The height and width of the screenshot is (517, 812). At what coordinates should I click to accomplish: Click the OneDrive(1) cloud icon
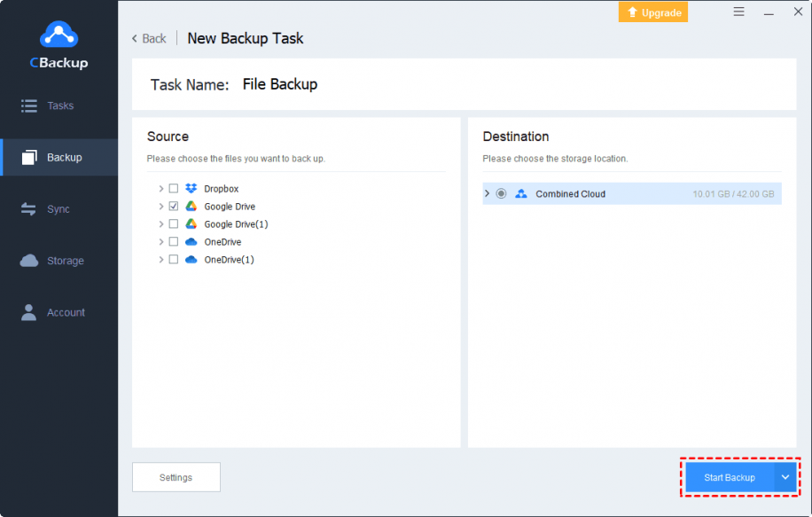pyautogui.click(x=191, y=260)
